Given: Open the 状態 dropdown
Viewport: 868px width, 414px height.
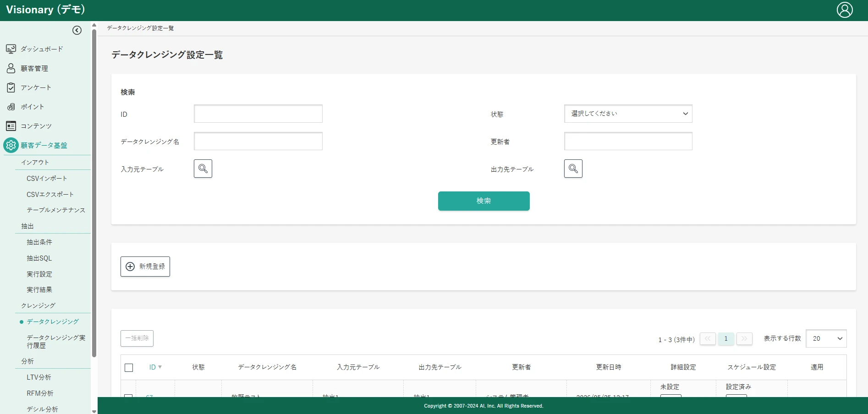Looking at the screenshot, I should point(628,114).
